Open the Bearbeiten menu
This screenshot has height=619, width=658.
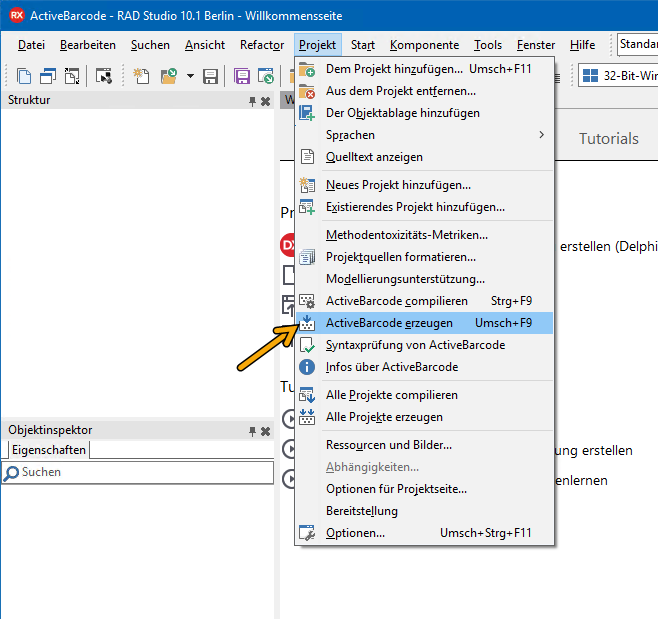[x=88, y=45]
